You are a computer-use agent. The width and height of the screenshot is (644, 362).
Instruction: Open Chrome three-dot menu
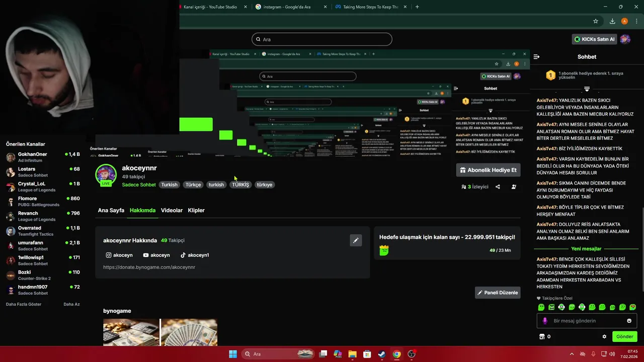coord(636,21)
